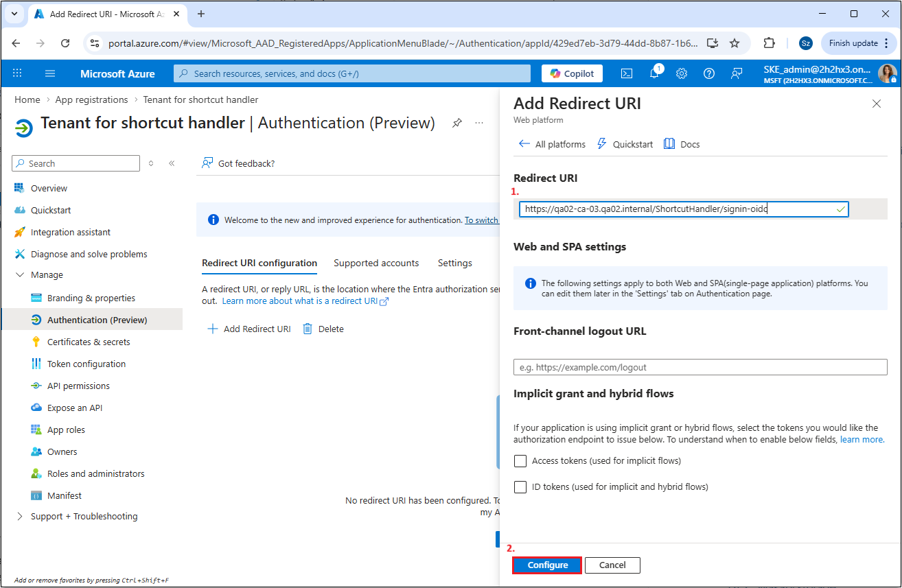
Task: Open the notifications bell
Action: [x=654, y=73]
